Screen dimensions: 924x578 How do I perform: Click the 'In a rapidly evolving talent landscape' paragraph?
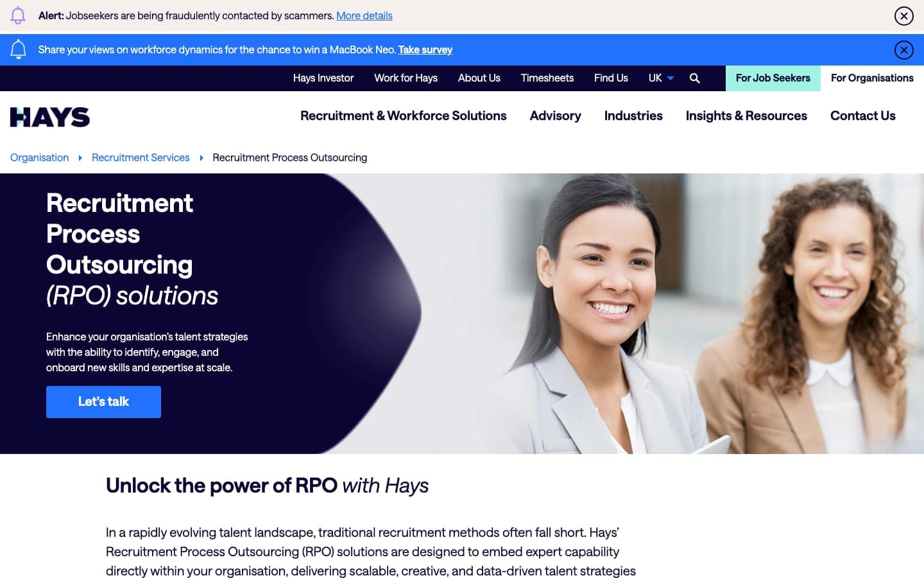tap(371, 552)
